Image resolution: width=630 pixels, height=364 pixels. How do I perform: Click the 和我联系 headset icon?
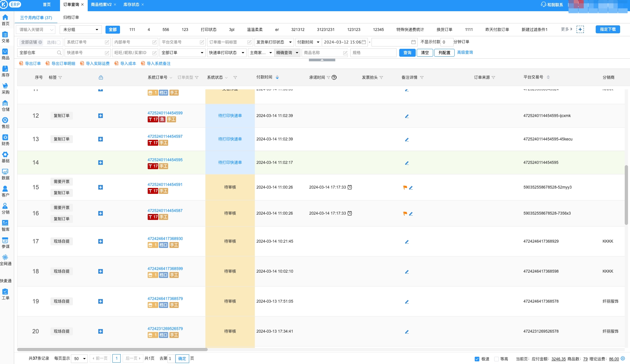(x=543, y=5)
